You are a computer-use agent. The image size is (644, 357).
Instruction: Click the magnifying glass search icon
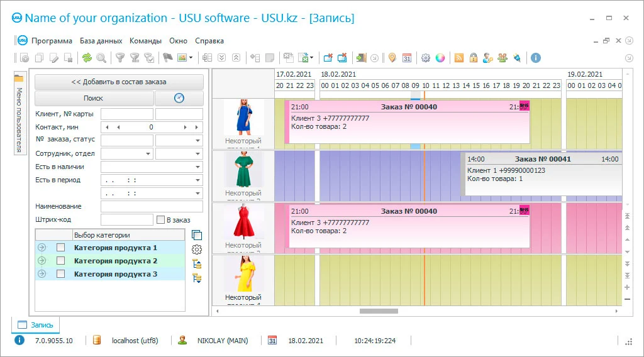tap(101, 58)
